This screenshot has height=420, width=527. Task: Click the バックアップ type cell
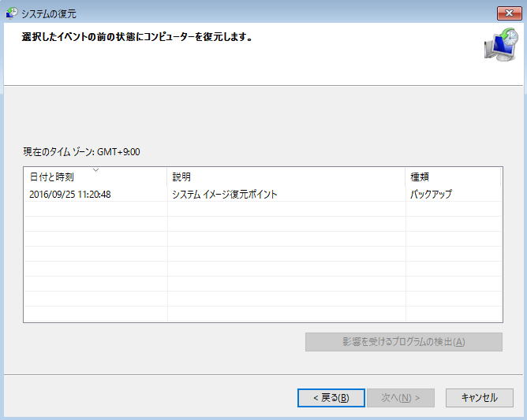click(431, 195)
